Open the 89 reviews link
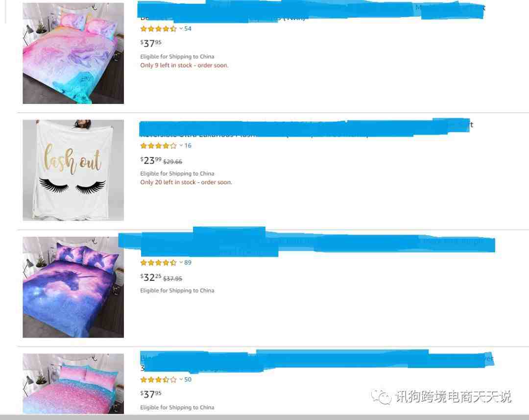 (188, 263)
